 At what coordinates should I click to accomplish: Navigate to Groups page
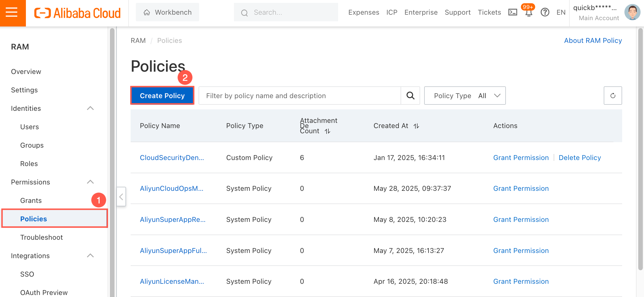(x=32, y=145)
